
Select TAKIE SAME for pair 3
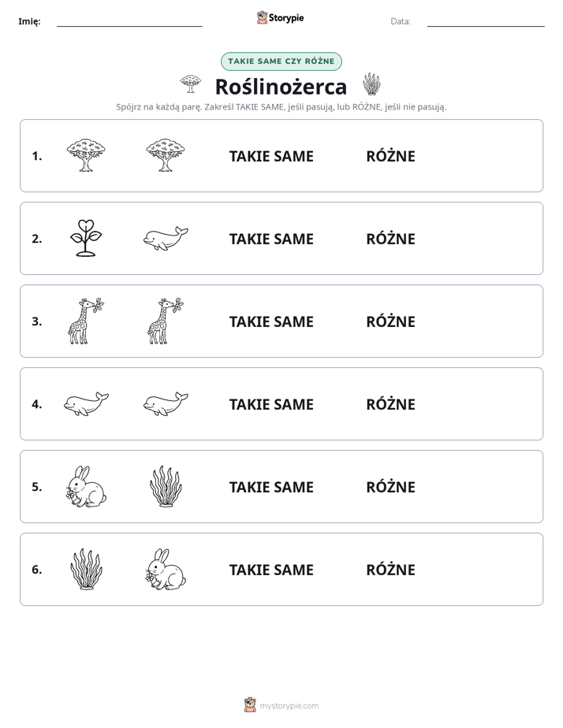coord(271,321)
